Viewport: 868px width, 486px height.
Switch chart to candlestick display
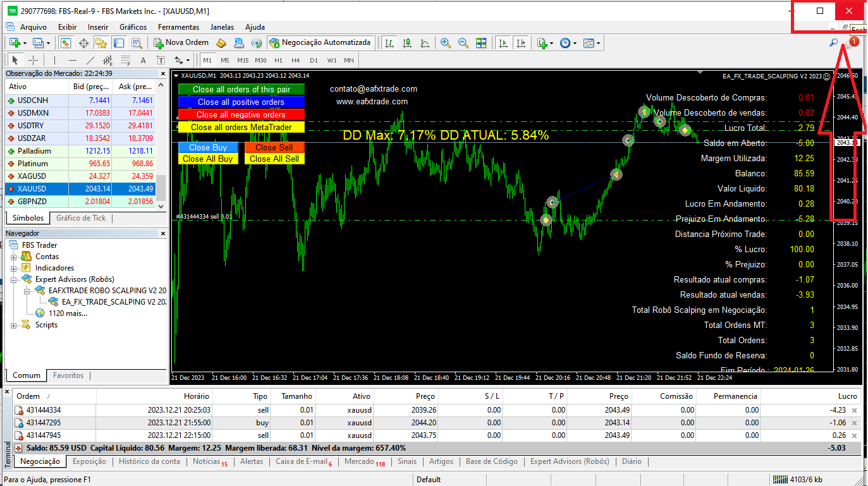[407, 43]
